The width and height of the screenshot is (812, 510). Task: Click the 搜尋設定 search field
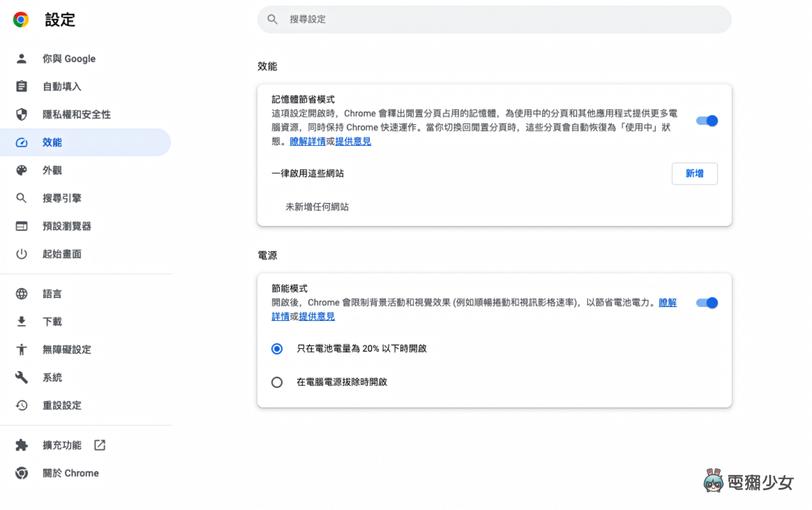coord(494,19)
